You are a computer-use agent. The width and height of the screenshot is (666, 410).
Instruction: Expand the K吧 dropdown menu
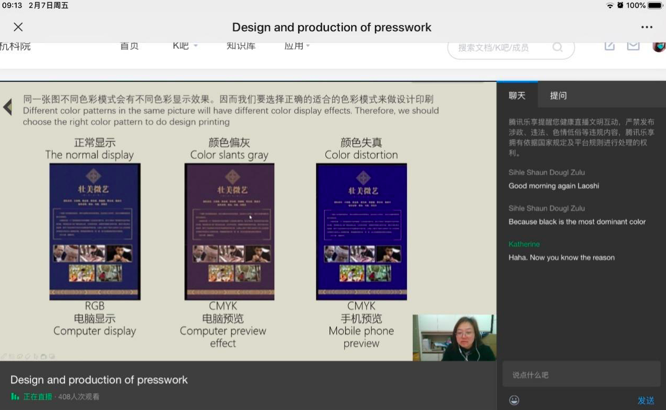click(185, 46)
